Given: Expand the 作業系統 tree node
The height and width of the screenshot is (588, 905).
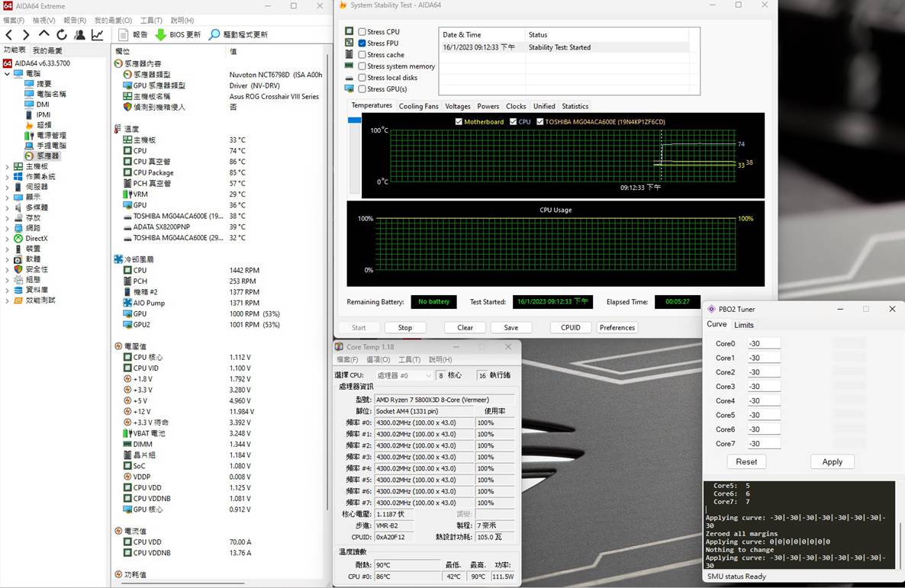Looking at the screenshot, I should point(7,177).
